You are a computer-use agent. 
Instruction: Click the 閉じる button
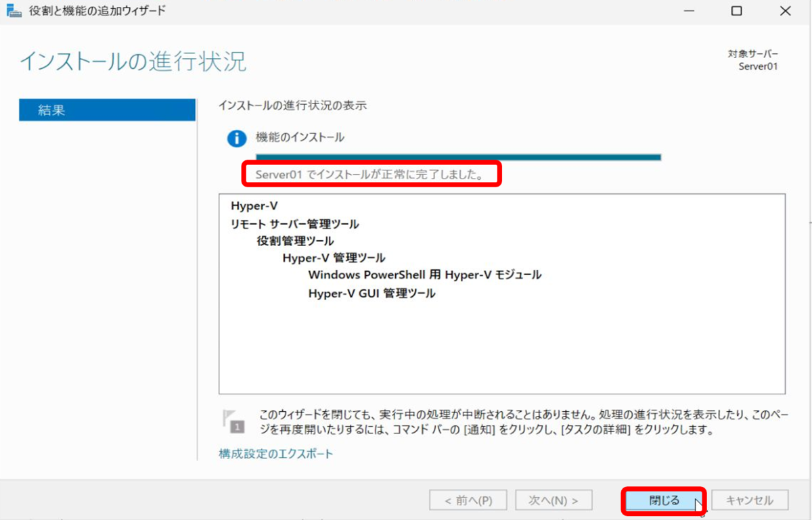(x=664, y=500)
